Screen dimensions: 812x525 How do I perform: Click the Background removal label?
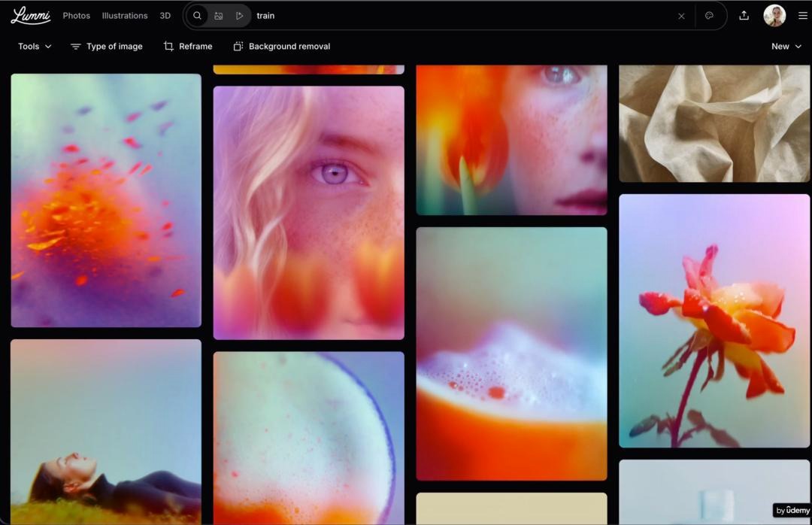click(289, 46)
